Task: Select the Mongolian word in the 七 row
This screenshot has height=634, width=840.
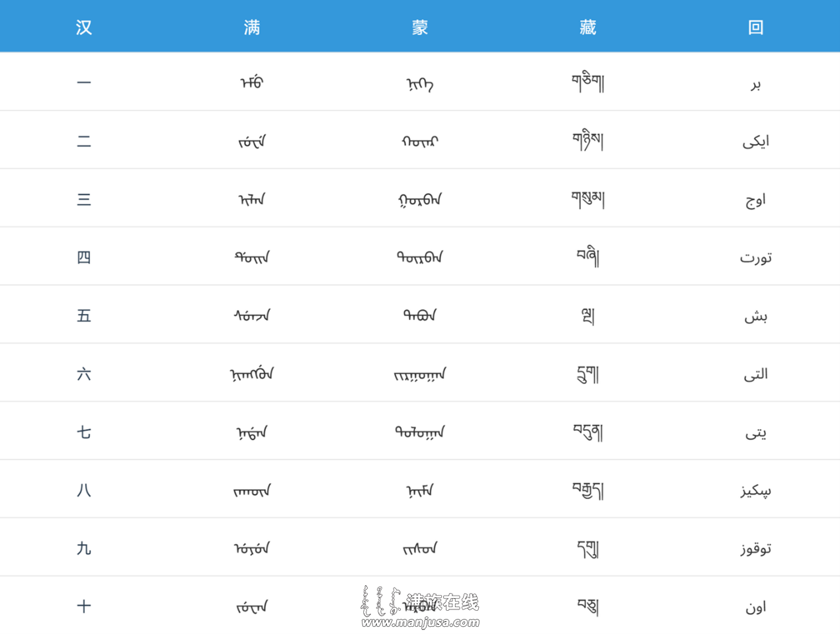Action: pos(420,432)
